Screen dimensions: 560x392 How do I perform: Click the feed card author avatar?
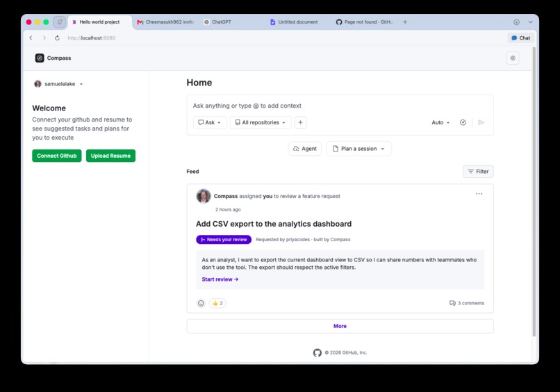pyautogui.click(x=203, y=196)
